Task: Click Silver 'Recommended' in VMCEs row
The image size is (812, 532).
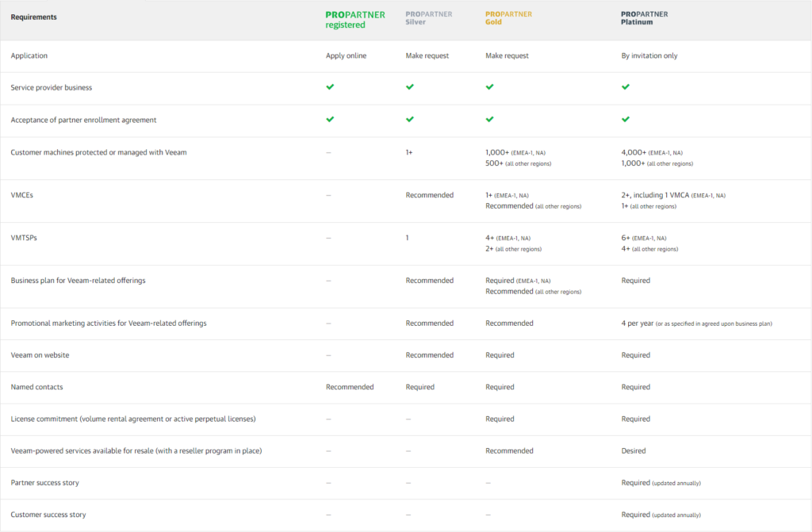Action: click(x=429, y=195)
